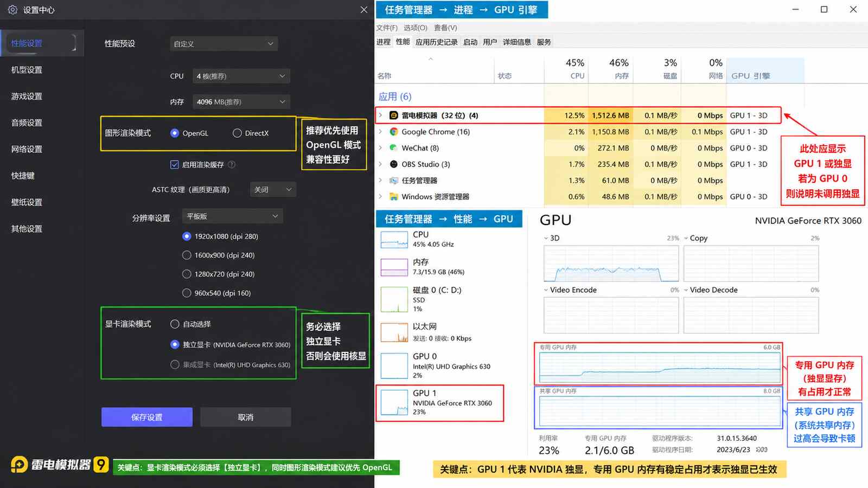
Task: Click the 取消 button
Action: (246, 417)
